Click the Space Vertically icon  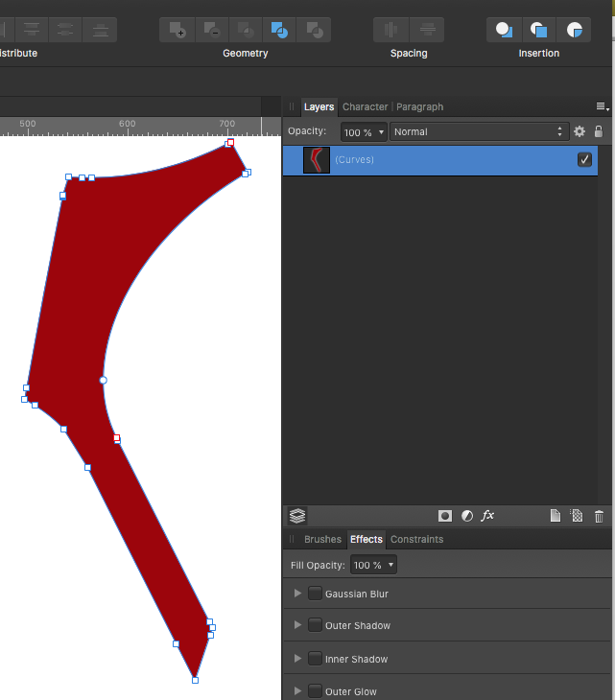[x=427, y=30]
